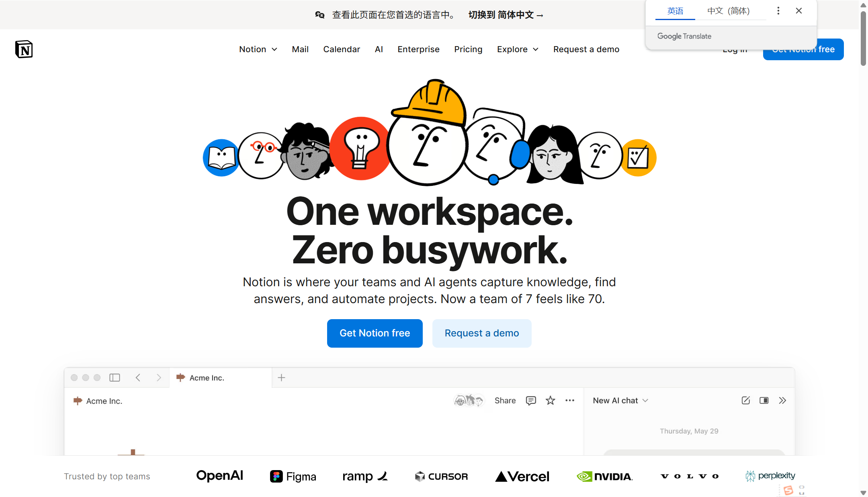Expand the Notion navigation dropdown

pos(258,49)
